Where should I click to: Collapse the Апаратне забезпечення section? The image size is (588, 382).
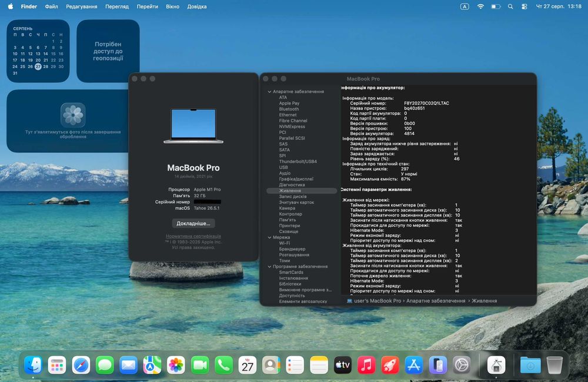coord(269,92)
